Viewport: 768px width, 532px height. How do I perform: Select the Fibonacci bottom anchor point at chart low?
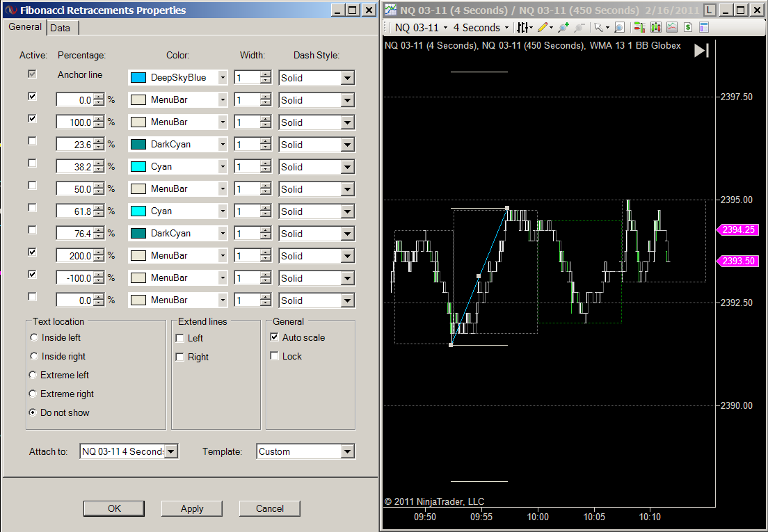click(x=451, y=345)
